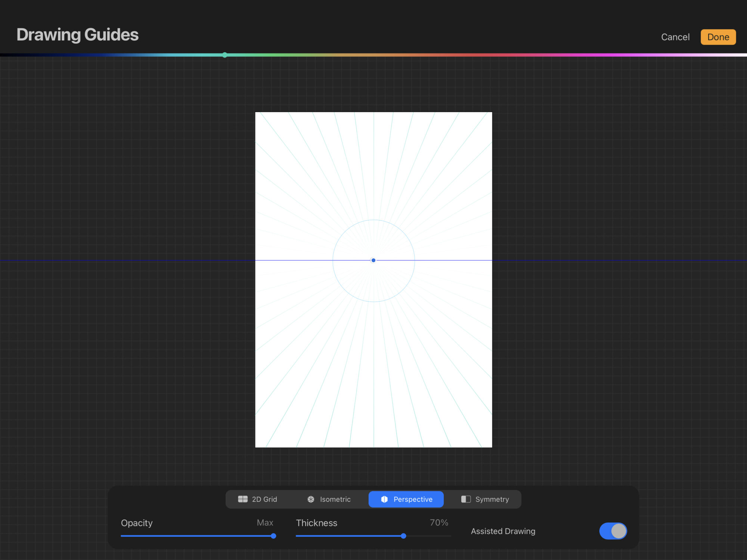Tap the canvas above the circle
This screenshot has height=560, width=747.
point(373,168)
